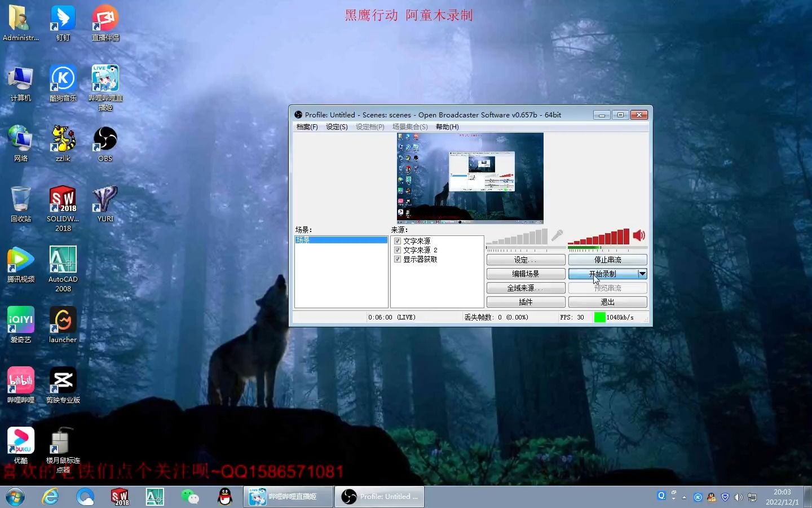Open the zzllk desktop icon

click(x=63, y=144)
